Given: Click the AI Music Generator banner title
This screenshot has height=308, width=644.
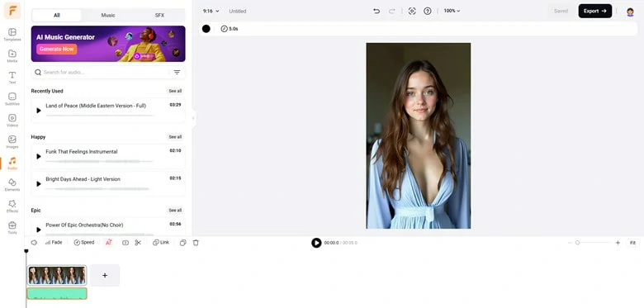Looking at the screenshot, I should [65, 37].
